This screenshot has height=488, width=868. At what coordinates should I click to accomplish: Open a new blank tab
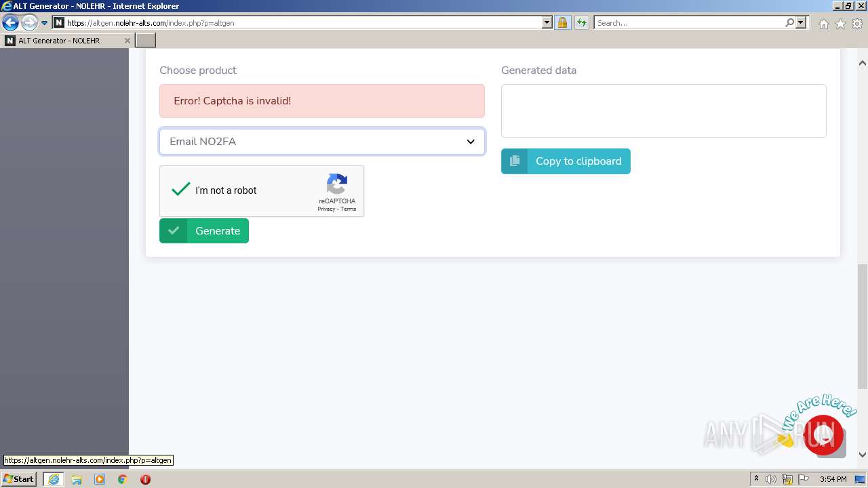[146, 41]
